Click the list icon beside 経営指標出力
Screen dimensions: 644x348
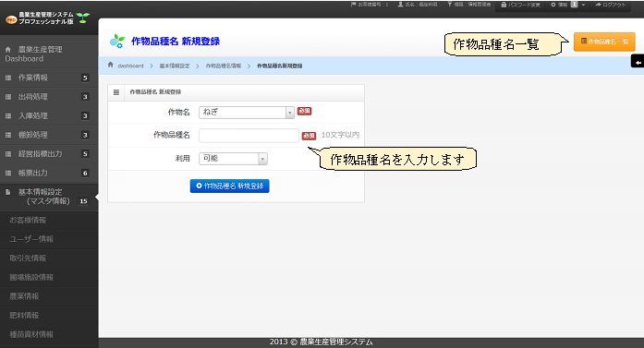click(7, 154)
